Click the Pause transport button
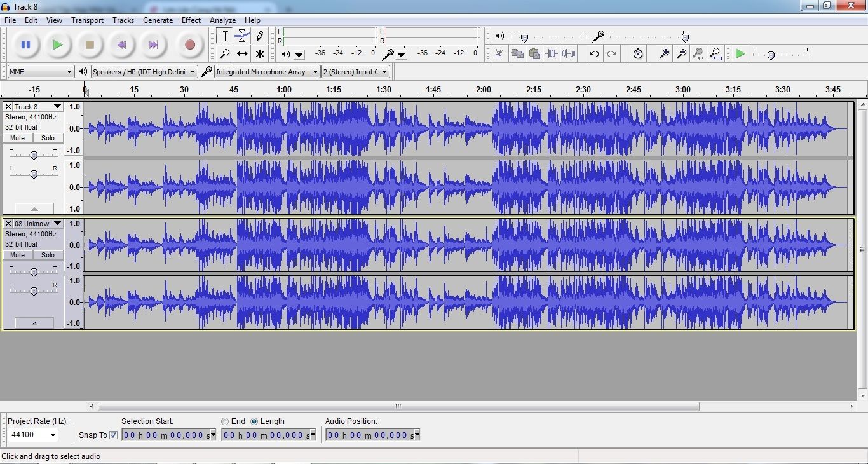 (x=26, y=44)
